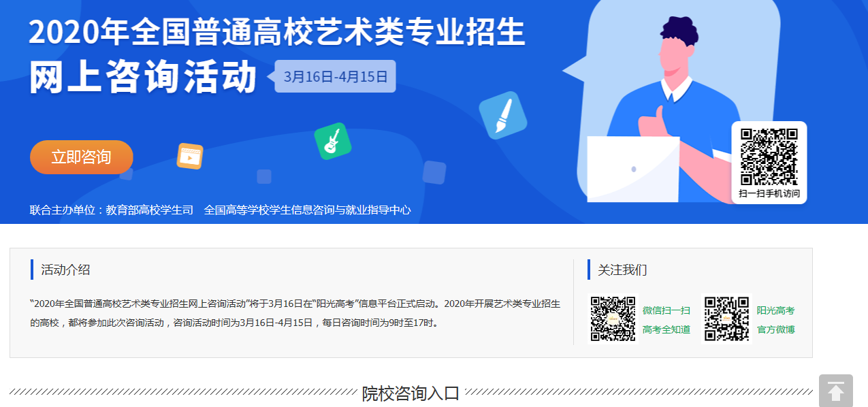Click the 网上咨询活动 banner title
The width and height of the screenshot is (868, 407).
click(x=143, y=77)
